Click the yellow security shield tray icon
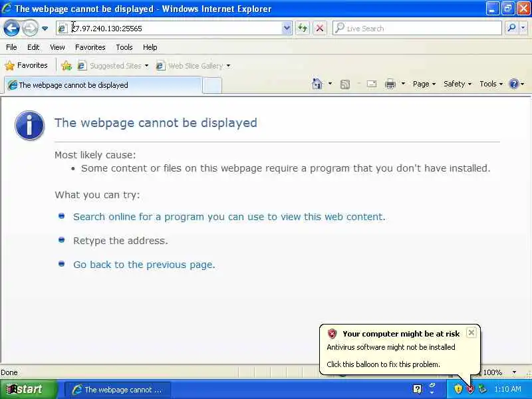The image size is (532, 399). coord(458,389)
